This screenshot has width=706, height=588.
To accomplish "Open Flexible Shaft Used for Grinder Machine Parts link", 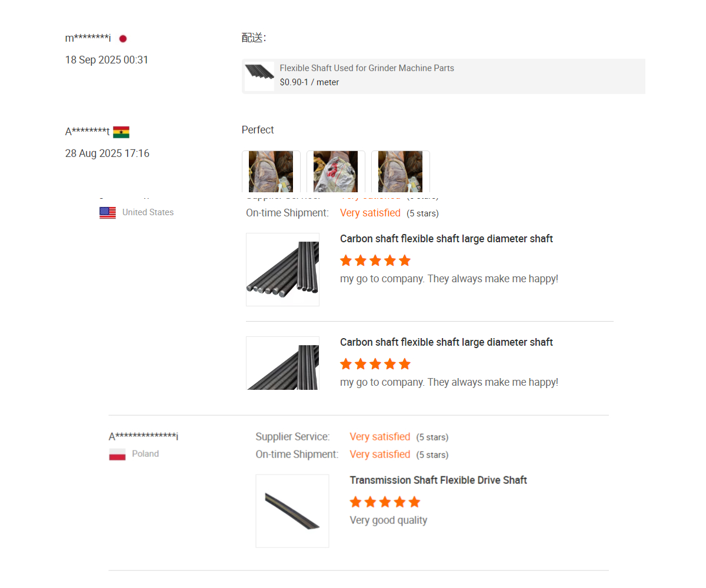I will tap(367, 68).
